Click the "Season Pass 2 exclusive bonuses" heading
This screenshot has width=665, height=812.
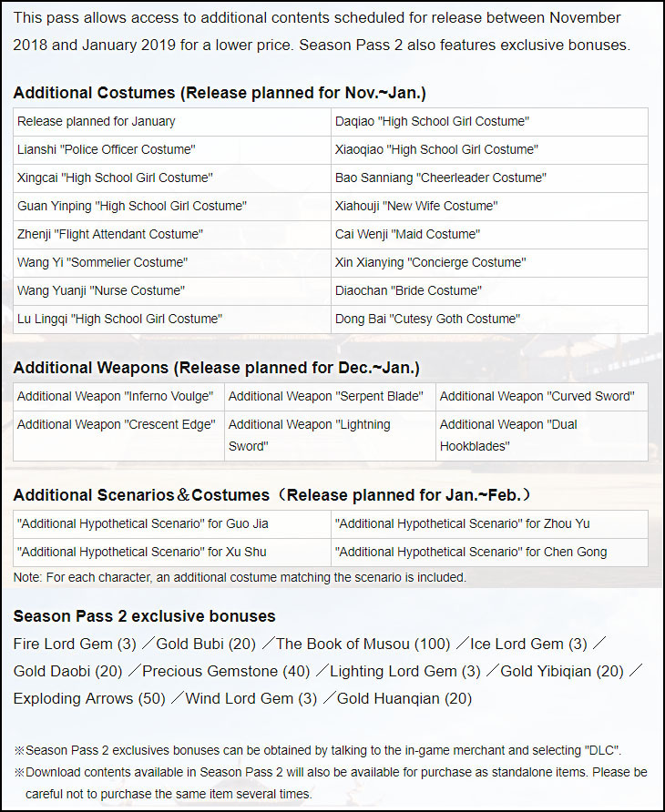144,616
